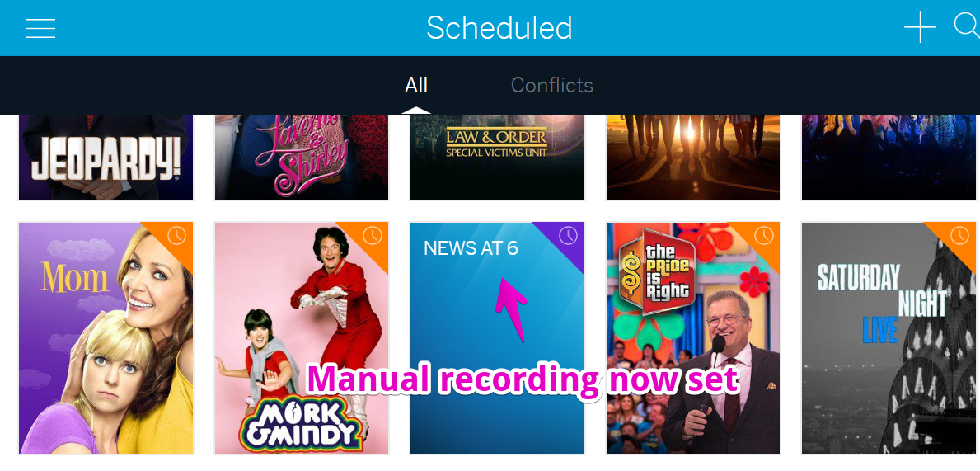Click the clock badge on The Price Is Right
This screenshot has height=471, width=980.
[x=764, y=236]
